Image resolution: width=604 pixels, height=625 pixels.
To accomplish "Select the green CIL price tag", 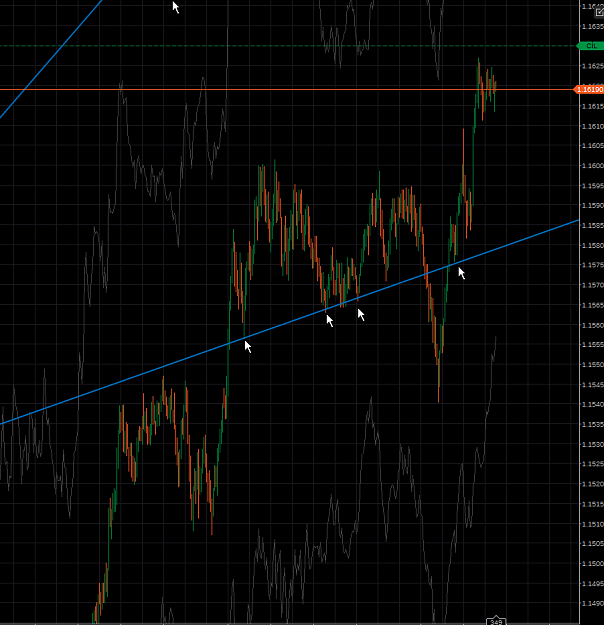I will click(x=590, y=46).
